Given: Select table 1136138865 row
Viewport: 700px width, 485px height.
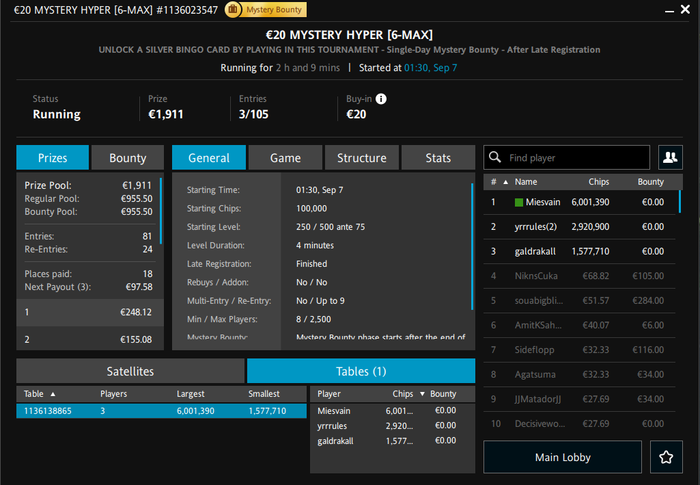Looking at the screenshot, I should tap(162, 411).
